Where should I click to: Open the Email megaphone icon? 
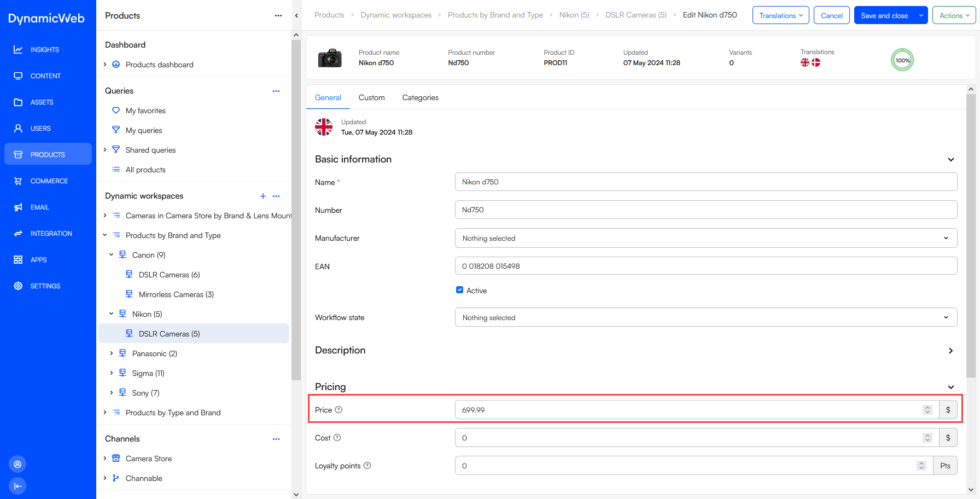18,207
